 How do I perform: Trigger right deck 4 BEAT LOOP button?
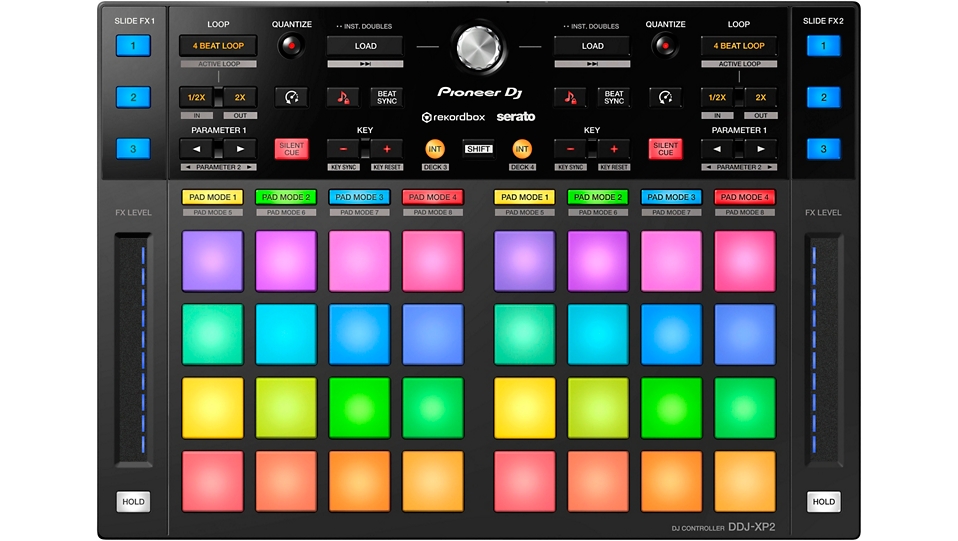point(739,46)
